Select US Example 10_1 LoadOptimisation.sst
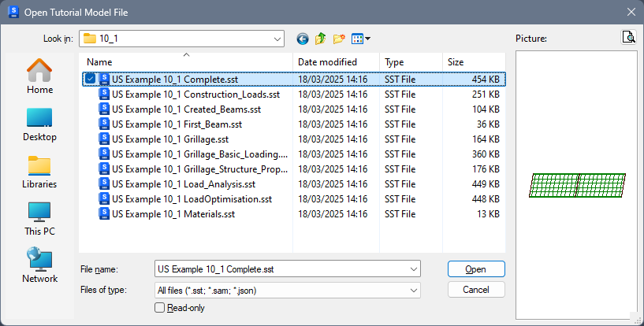The width and height of the screenshot is (644, 326). point(192,199)
